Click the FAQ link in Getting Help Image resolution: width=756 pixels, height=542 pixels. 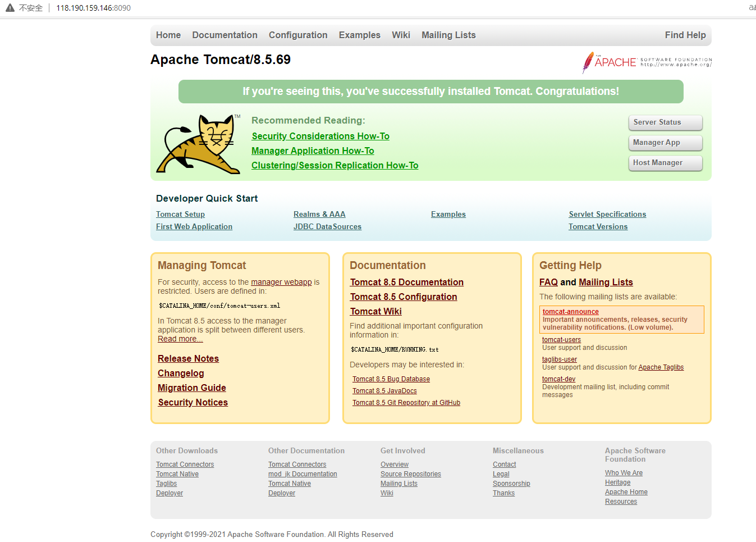(548, 282)
